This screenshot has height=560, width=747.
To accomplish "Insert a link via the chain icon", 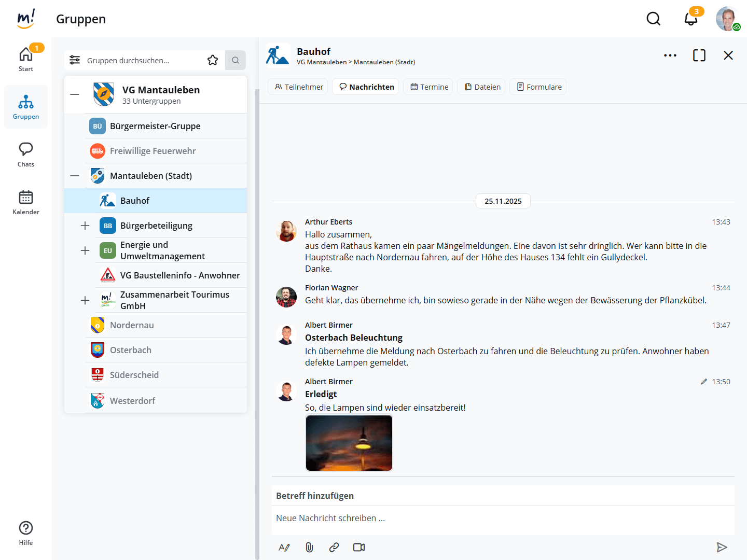I will [x=334, y=547].
